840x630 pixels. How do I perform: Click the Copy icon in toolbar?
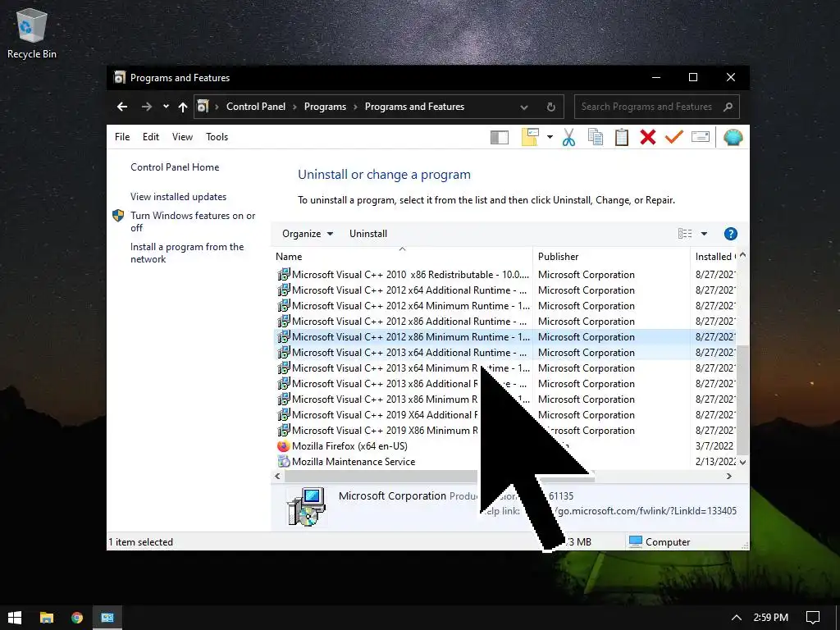coord(596,137)
